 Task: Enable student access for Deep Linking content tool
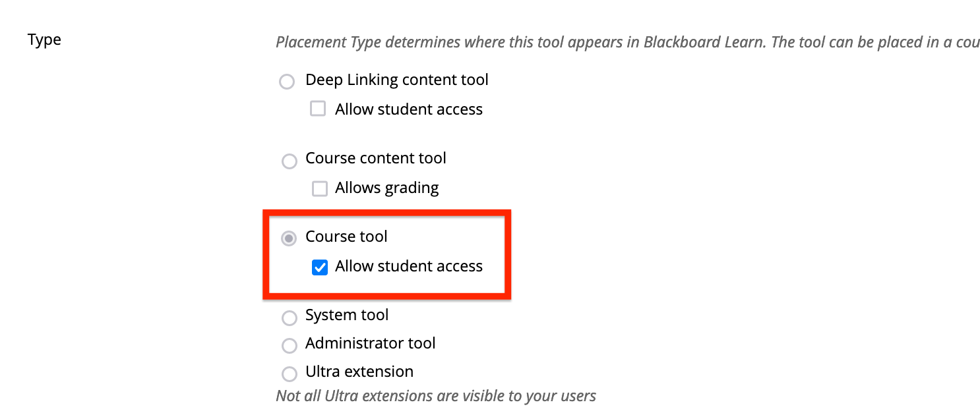[319, 108]
